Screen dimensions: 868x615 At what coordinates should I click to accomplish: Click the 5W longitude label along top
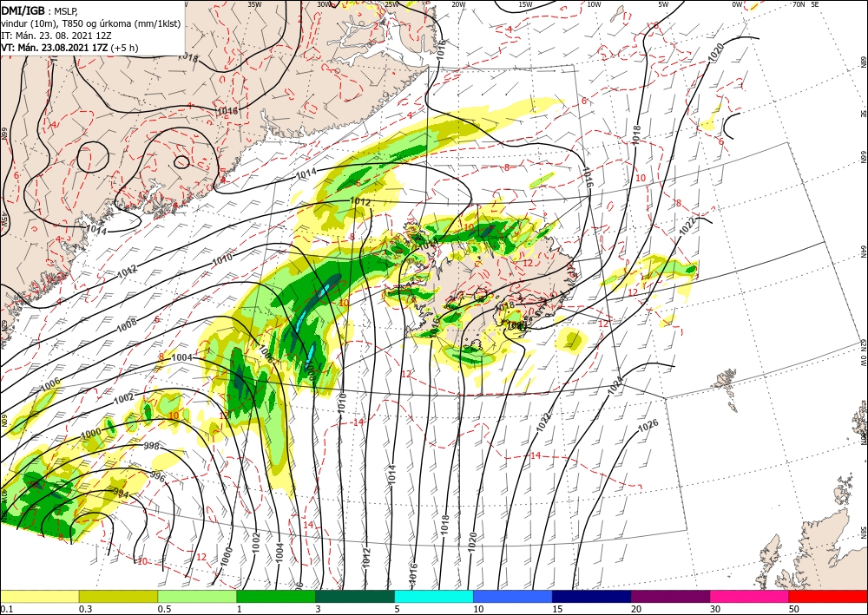tap(664, 3)
